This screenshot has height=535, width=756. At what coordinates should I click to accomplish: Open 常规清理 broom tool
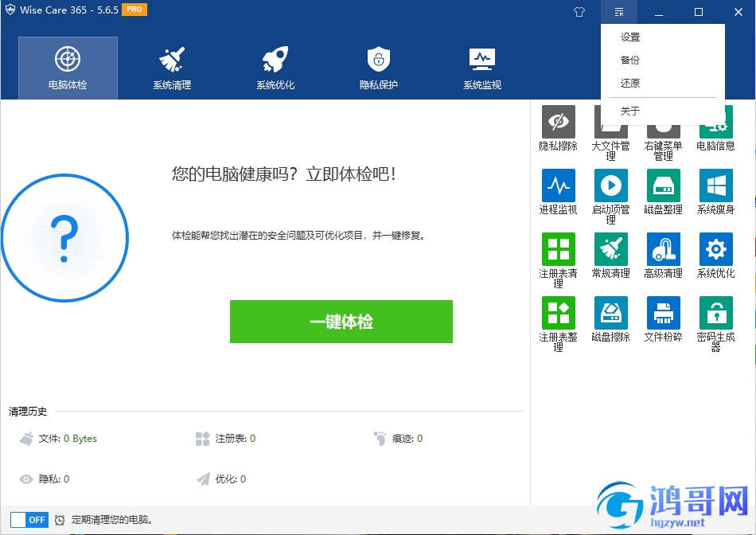click(611, 256)
